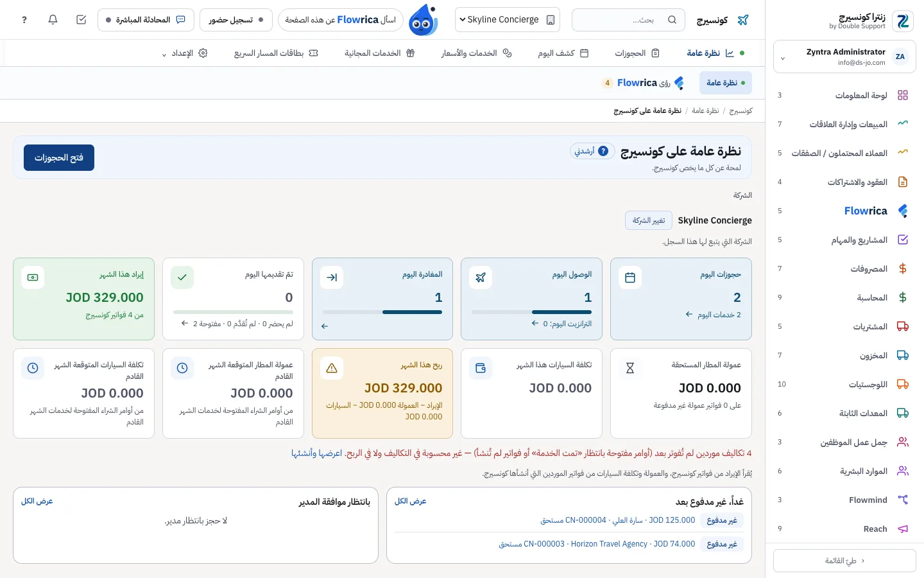Switch to الحجوزات tab

pyautogui.click(x=637, y=53)
